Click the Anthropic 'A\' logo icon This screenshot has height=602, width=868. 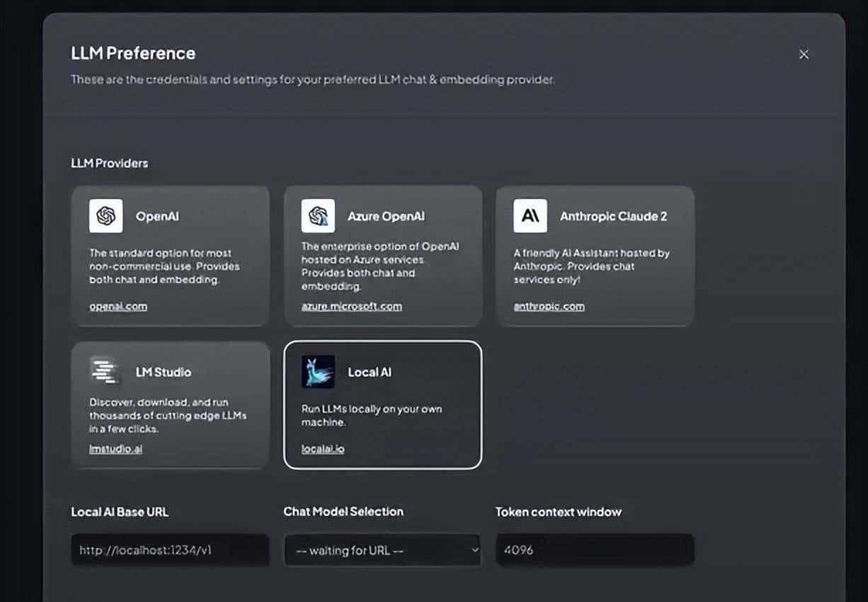[x=530, y=216]
